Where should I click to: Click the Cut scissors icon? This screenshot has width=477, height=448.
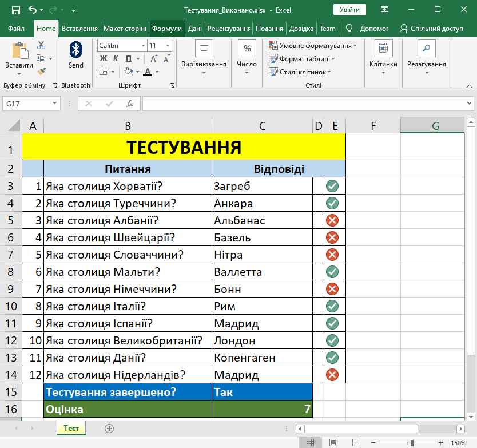[x=41, y=45]
